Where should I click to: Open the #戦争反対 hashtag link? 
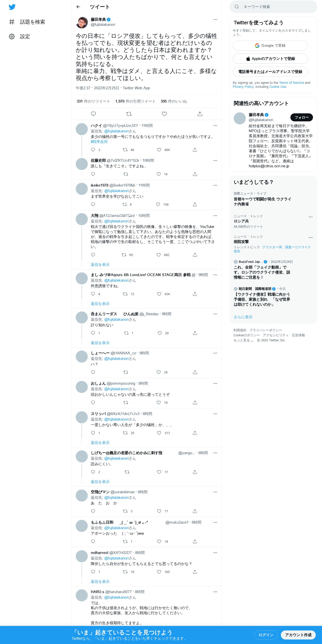[x=99, y=142]
